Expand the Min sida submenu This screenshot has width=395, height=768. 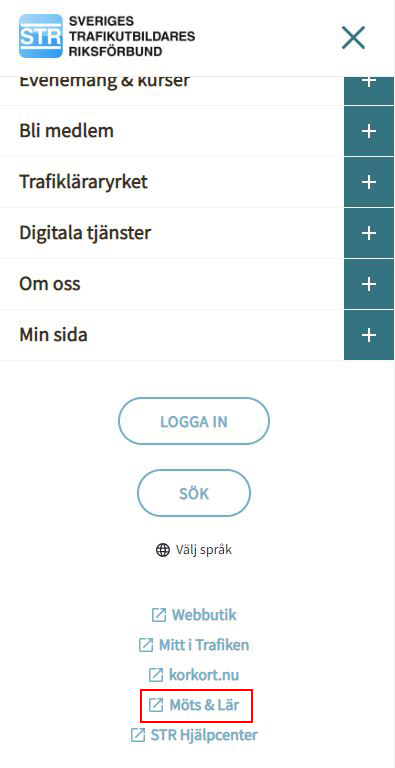pos(369,335)
